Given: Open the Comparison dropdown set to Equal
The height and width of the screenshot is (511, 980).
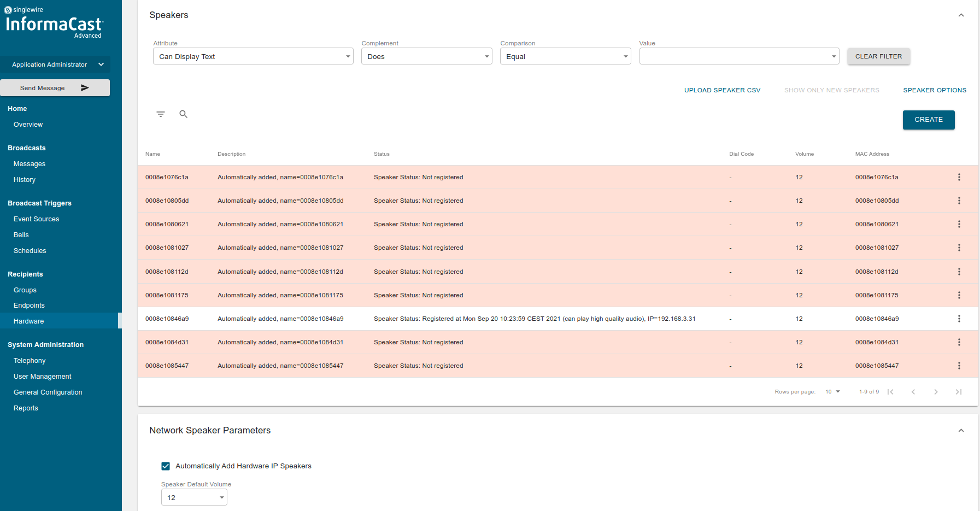Looking at the screenshot, I should click(x=565, y=56).
